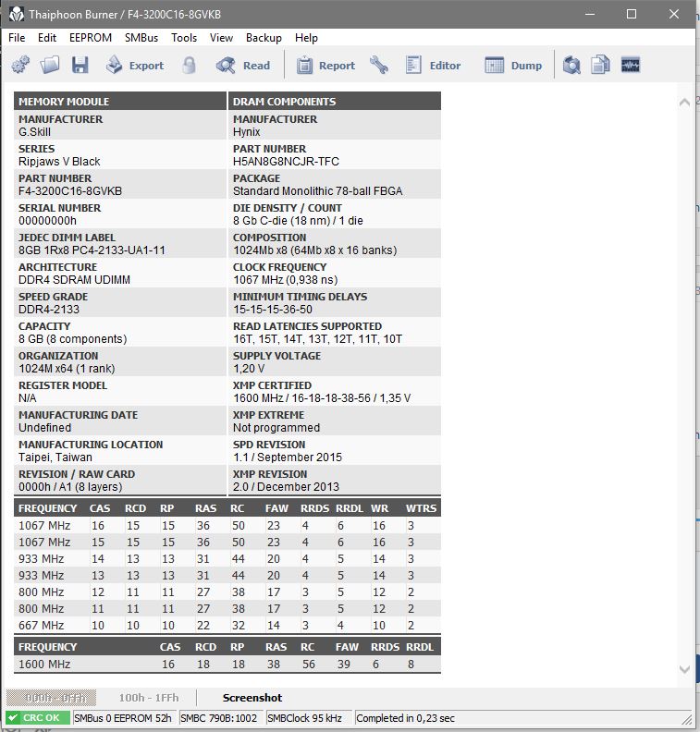The image size is (700, 732).
Task: Open the SMBus menu
Action: (x=141, y=38)
